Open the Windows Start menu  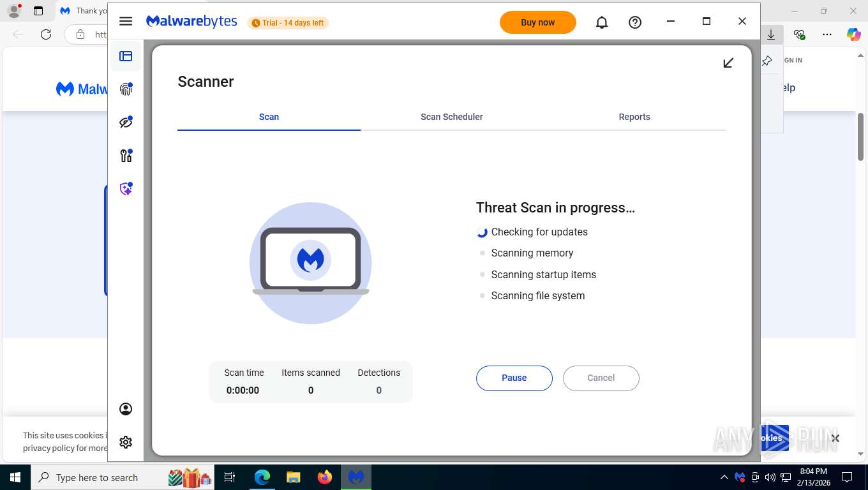pos(15,477)
